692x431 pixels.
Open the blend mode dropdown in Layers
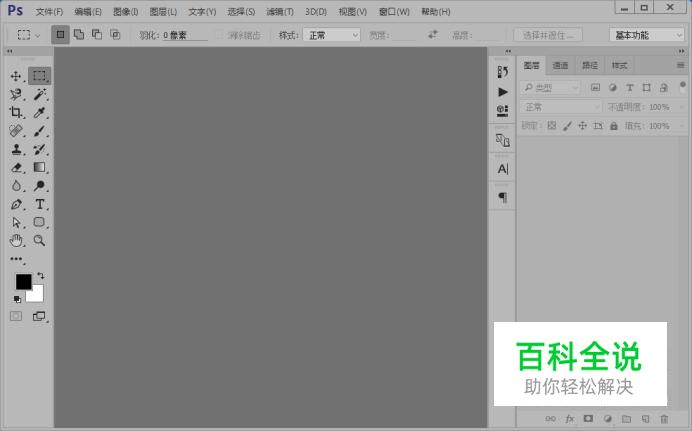tap(560, 107)
